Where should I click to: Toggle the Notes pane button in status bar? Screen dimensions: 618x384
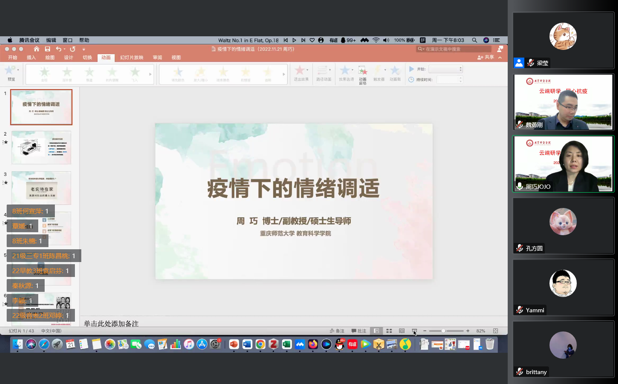(x=337, y=331)
